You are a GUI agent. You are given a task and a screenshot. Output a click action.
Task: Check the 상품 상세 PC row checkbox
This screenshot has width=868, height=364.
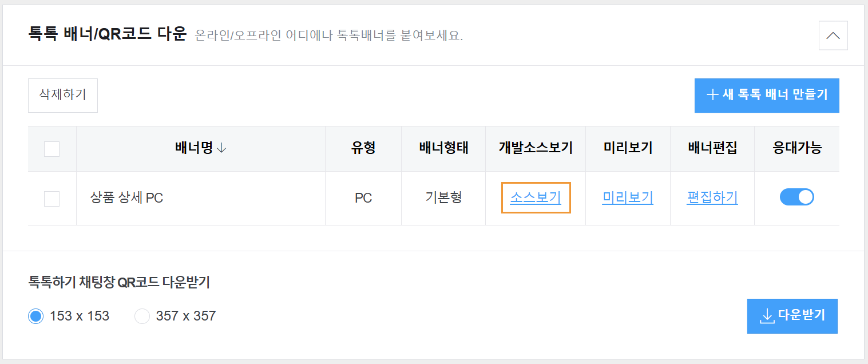click(52, 199)
